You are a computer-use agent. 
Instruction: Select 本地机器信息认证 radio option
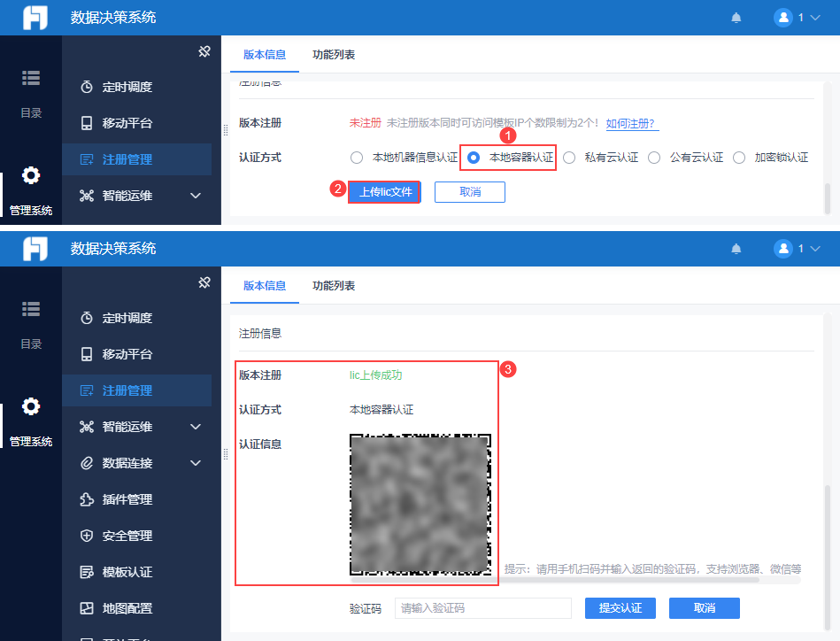(357, 158)
